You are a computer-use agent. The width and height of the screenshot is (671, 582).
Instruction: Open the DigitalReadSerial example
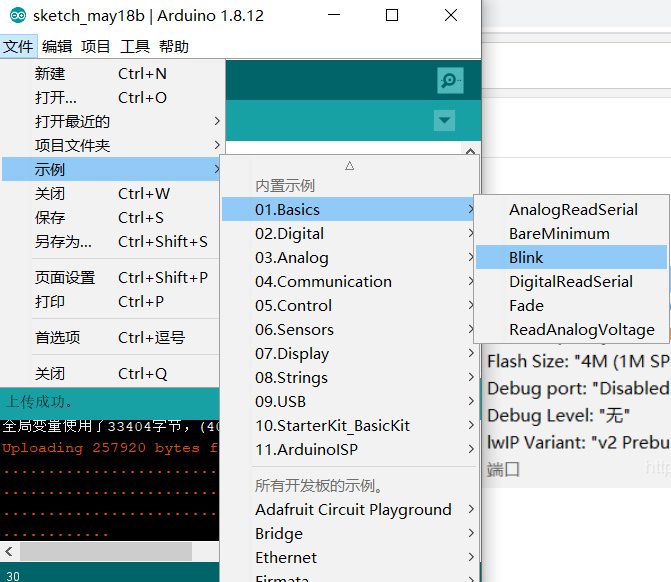pos(571,282)
